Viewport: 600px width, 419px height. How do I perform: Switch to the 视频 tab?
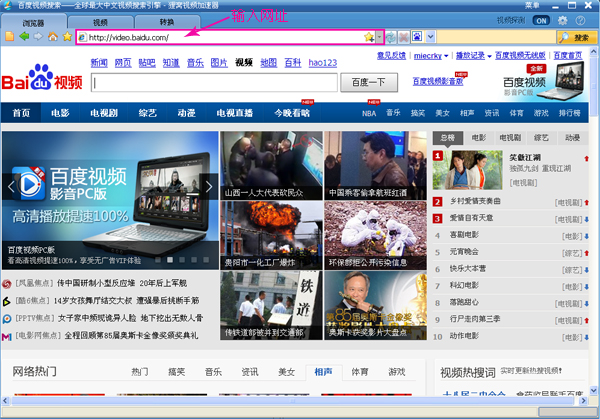100,23
